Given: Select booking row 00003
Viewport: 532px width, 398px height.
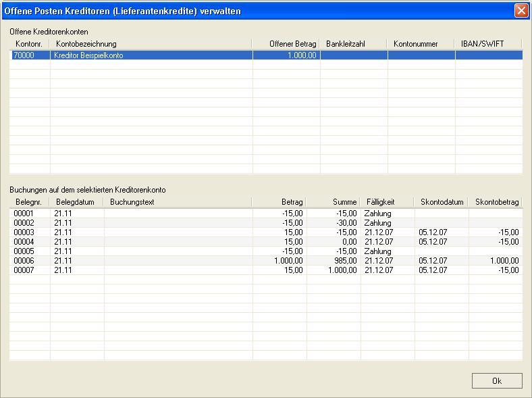Looking at the screenshot, I should tap(266, 232).
